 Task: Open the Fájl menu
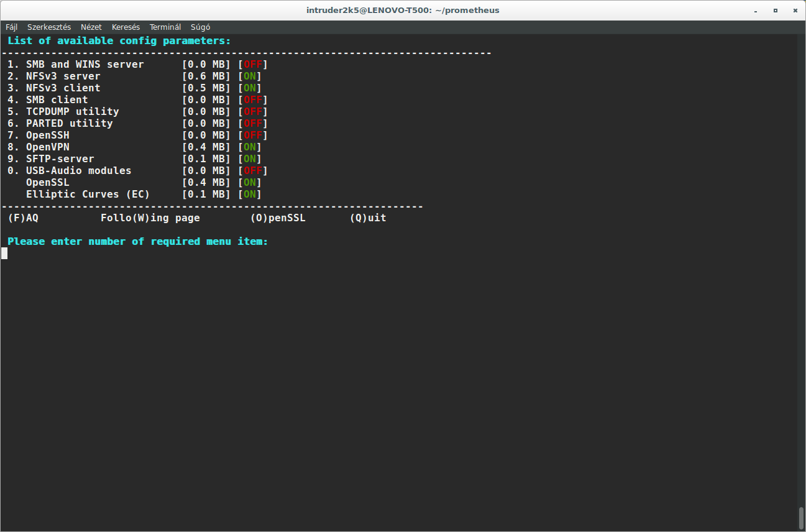(12, 27)
